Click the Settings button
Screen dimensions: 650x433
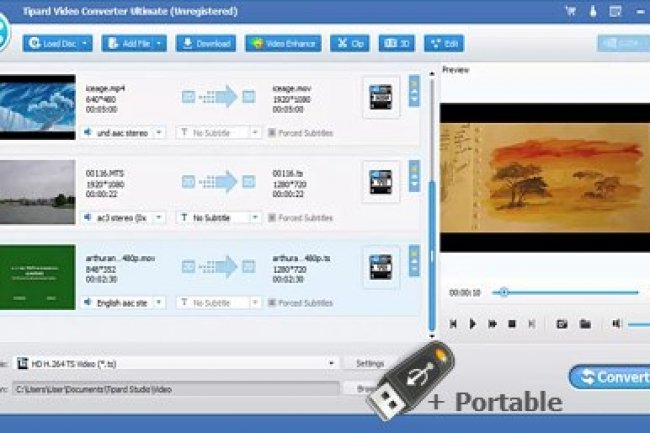point(369,363)
